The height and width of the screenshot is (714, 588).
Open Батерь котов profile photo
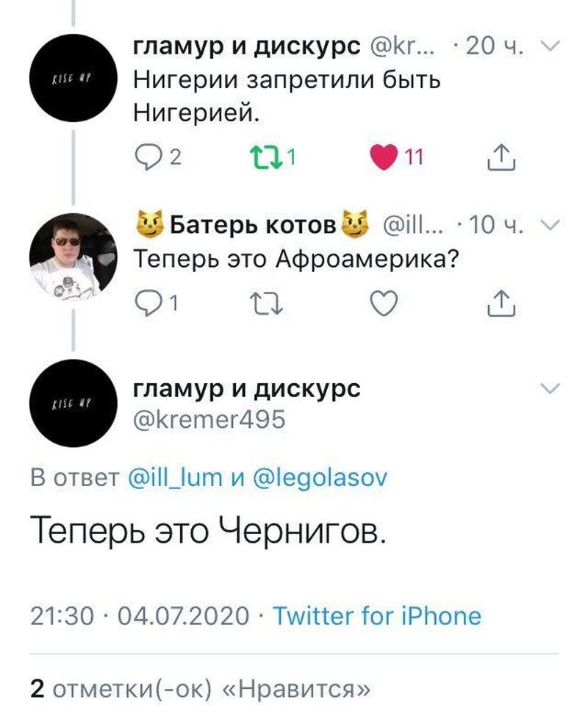pos(73,257)
